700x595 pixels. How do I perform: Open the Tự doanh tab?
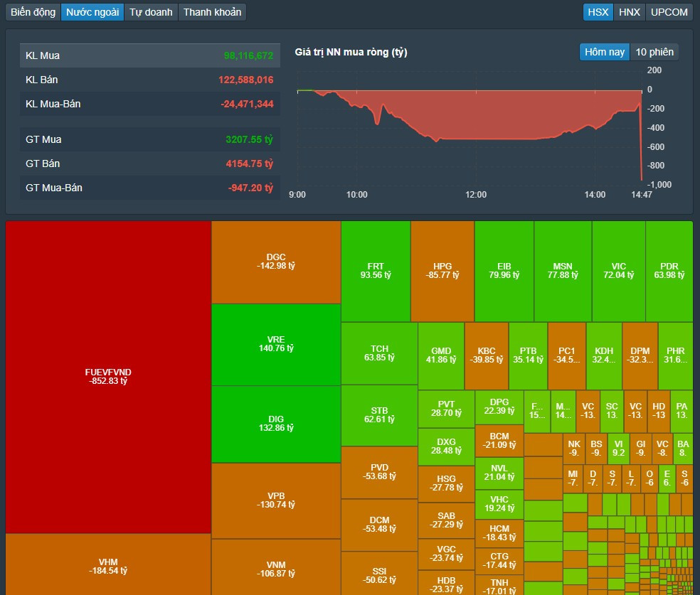pyautogui.click(x=151, y=12)
